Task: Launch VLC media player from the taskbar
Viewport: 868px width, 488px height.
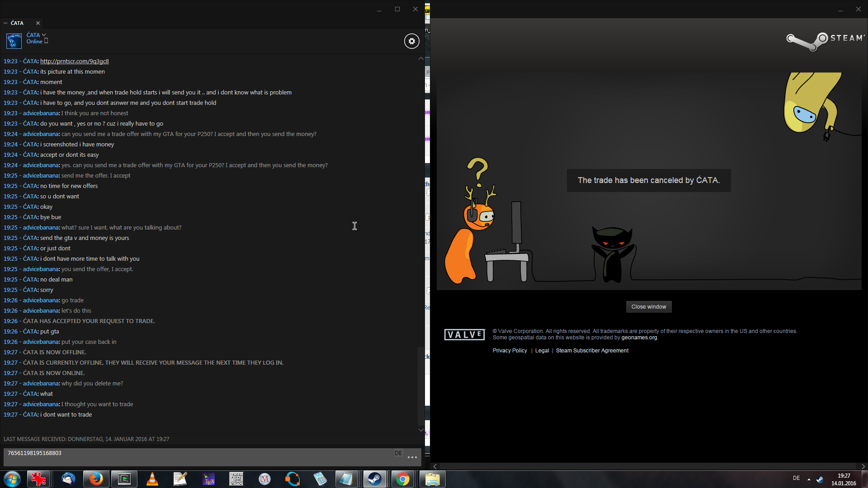Action: coord(152,479)
